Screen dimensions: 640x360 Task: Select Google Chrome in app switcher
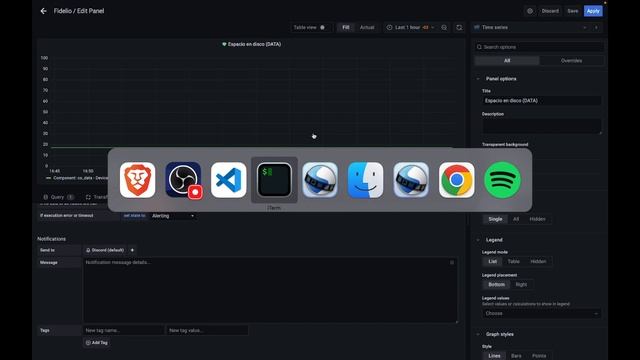(456, 180)
